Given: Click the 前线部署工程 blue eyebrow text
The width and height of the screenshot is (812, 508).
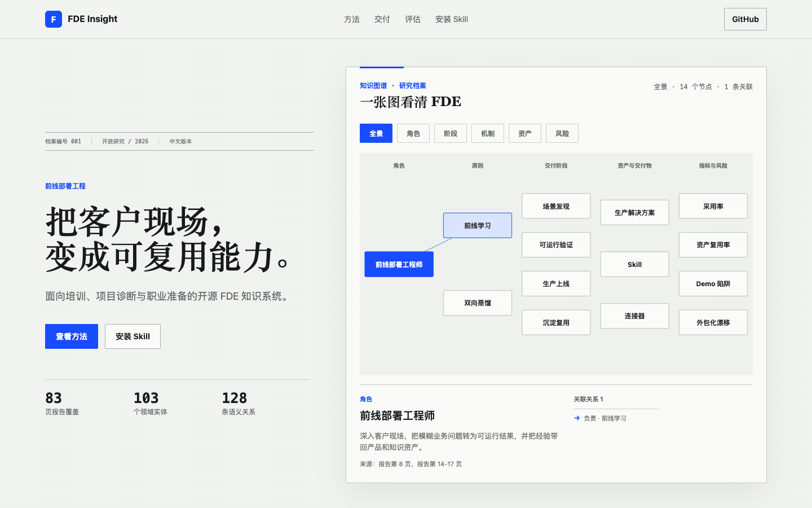Looking at the screenshot, I should (x=65, y=186).
